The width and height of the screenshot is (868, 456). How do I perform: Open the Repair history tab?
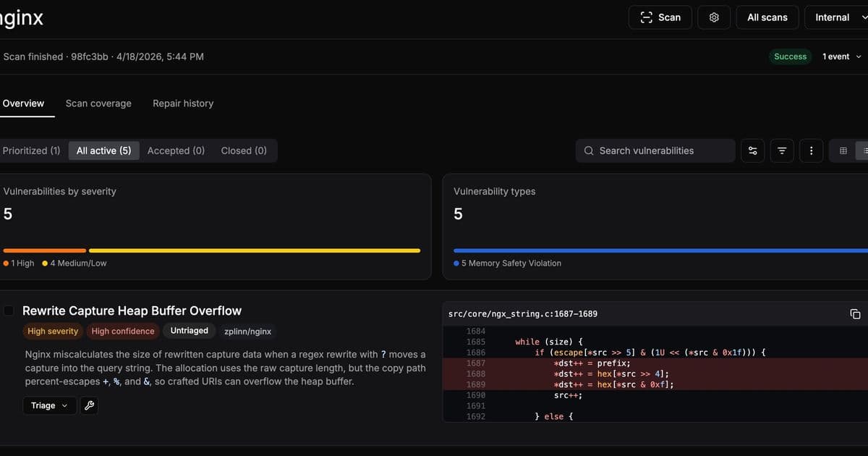click(183, 104)
